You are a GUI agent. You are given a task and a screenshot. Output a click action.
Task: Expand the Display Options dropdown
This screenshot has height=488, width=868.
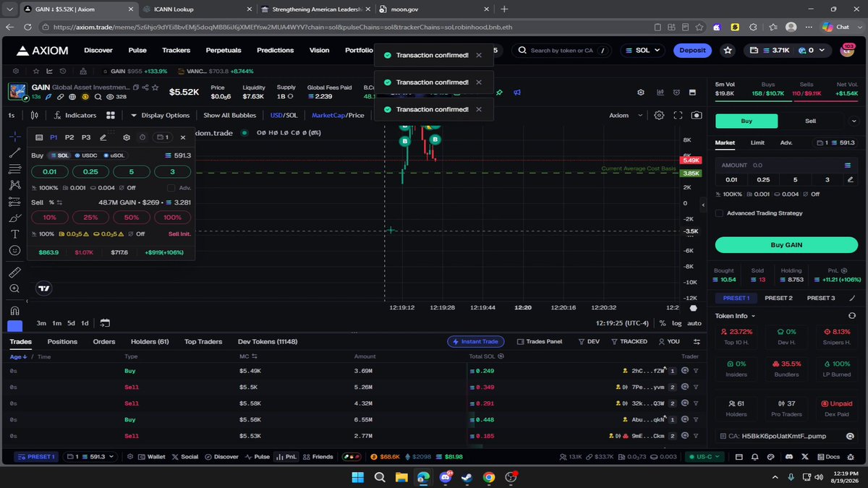[x=160, y=115]
